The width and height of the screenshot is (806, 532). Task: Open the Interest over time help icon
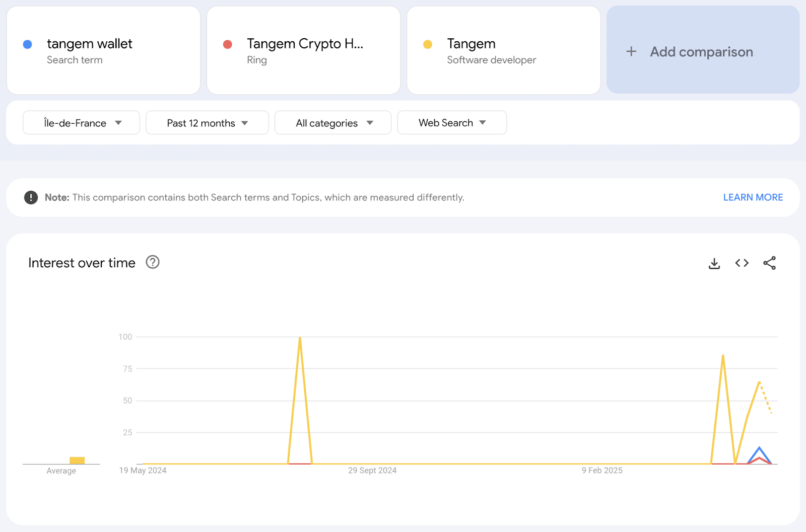[153, 262]
